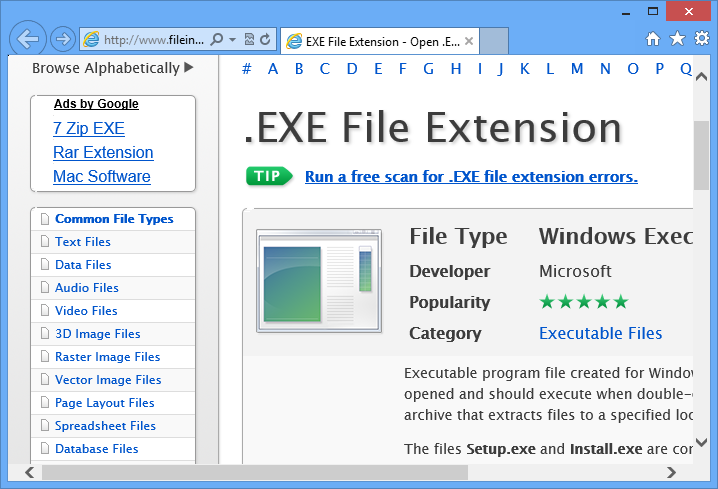This screenshot has width=718, height=489.
Task: Refresh the page with the reload icon
Action: (x=265, y=39)
